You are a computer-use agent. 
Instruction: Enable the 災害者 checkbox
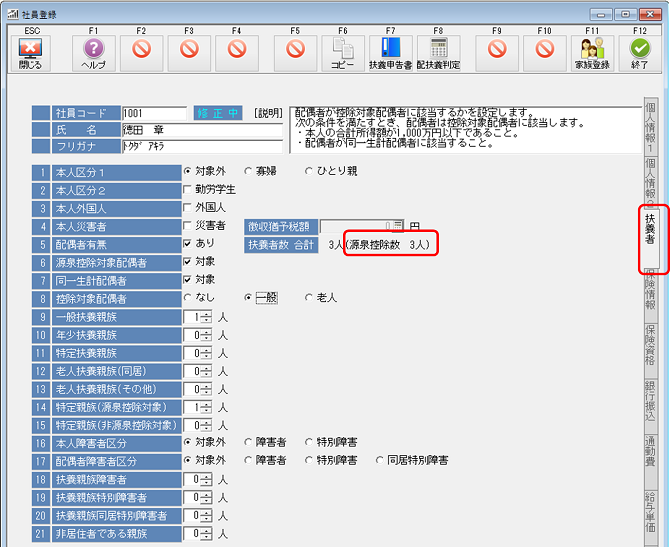tap(187, 226)
